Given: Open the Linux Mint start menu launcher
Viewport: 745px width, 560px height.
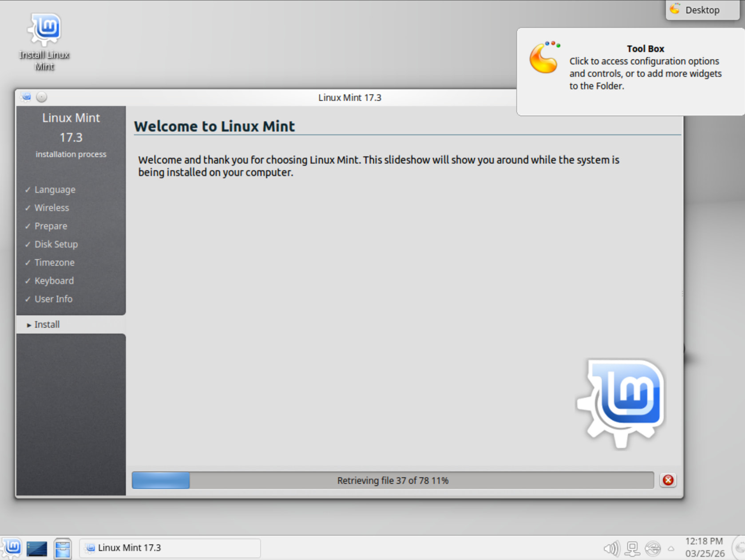Looking at the screenshot, I should [12, 547].
